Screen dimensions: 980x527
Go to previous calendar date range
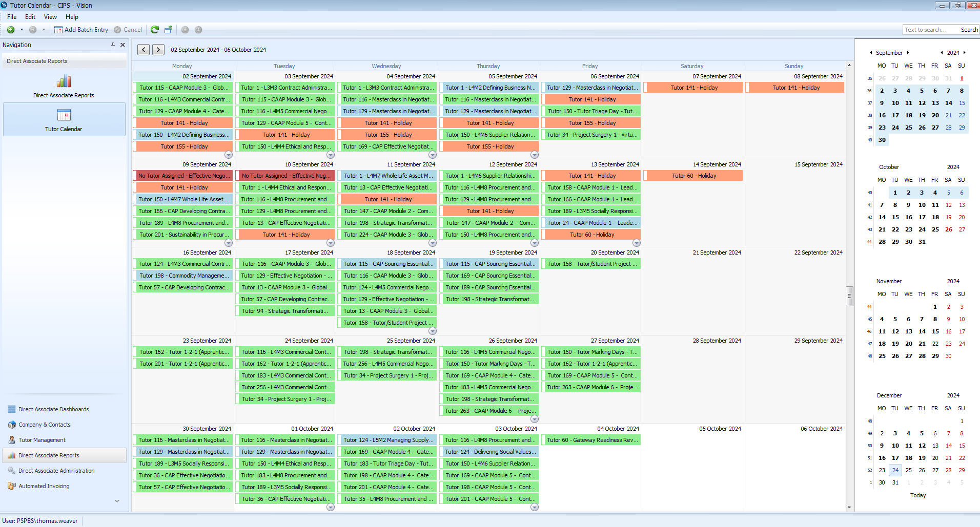(144, 50)
